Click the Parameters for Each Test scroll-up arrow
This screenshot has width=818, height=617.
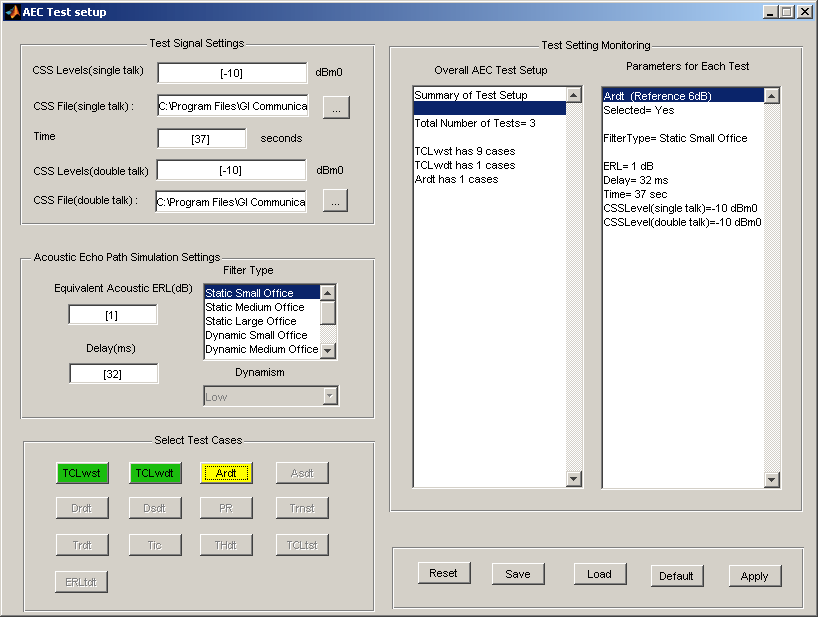[772, 96]
